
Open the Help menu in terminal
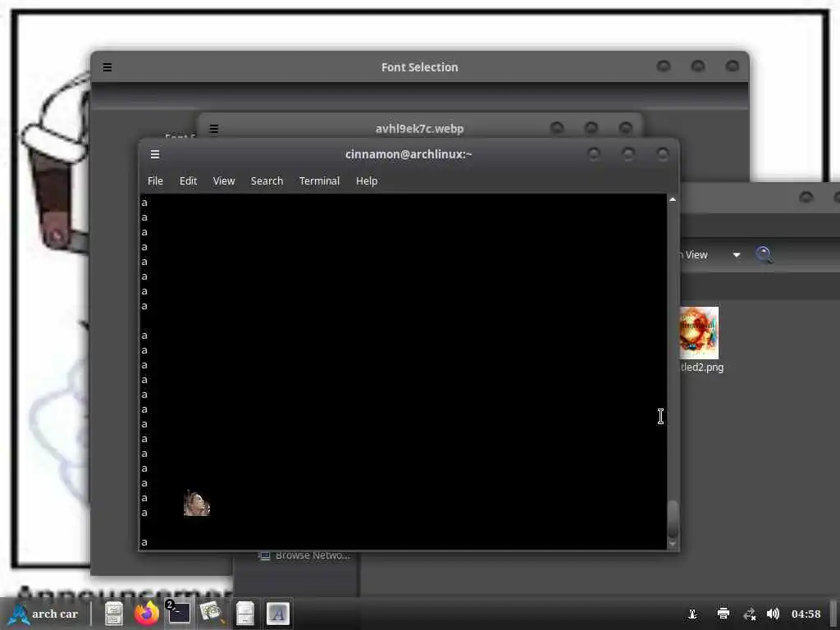[x=367, y=181]
